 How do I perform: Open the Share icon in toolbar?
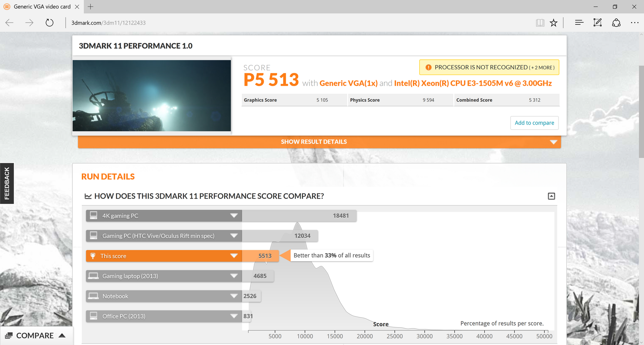[x=616, y=23]
